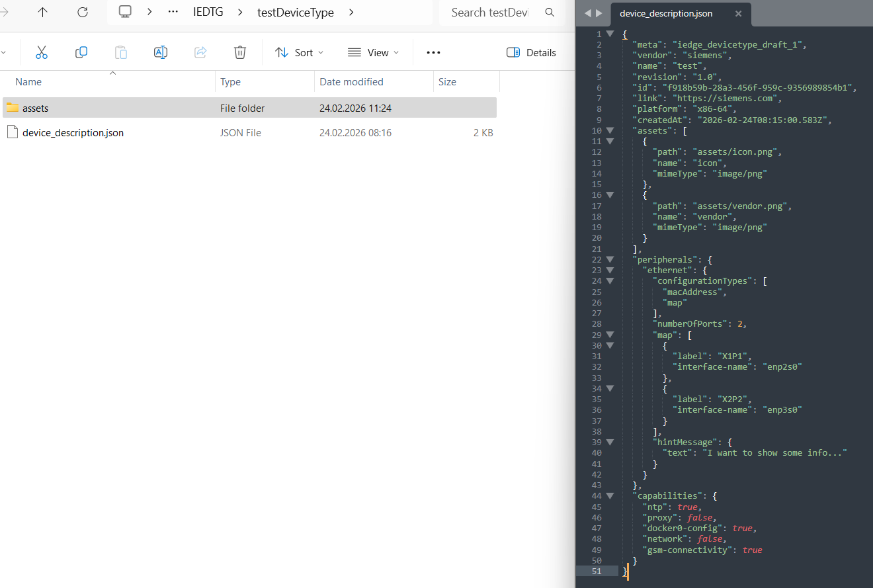Viewport: 873px width, 588px height.
Task: Collapse the peripherals fold at line 22
Action: (x=610, y=259)
